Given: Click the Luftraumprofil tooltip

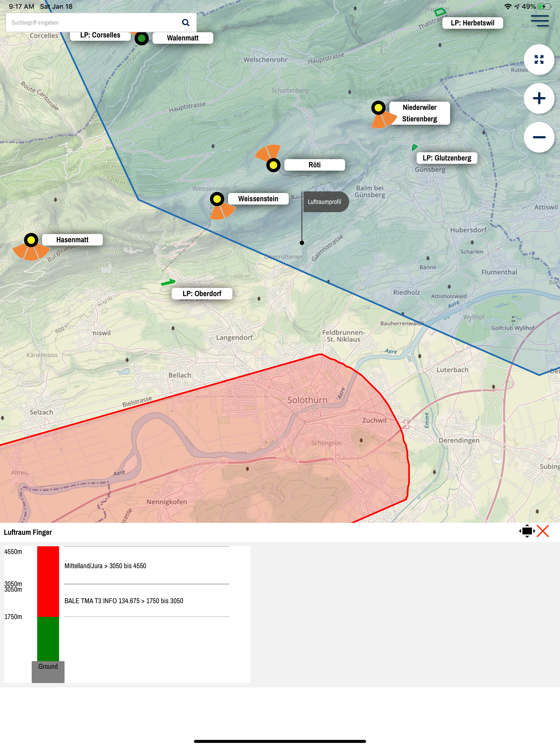Looking at the screenshot, I should point(325,202).
